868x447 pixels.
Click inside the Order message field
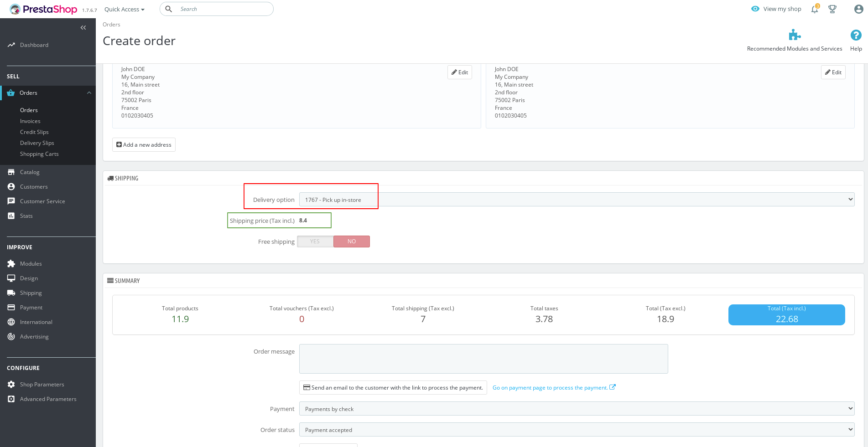point(483,359)
